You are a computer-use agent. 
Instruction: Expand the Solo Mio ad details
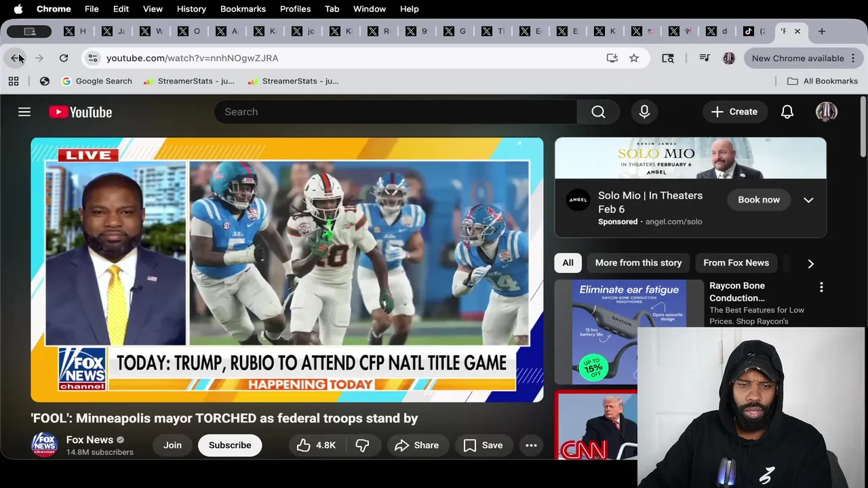(808, 200)
